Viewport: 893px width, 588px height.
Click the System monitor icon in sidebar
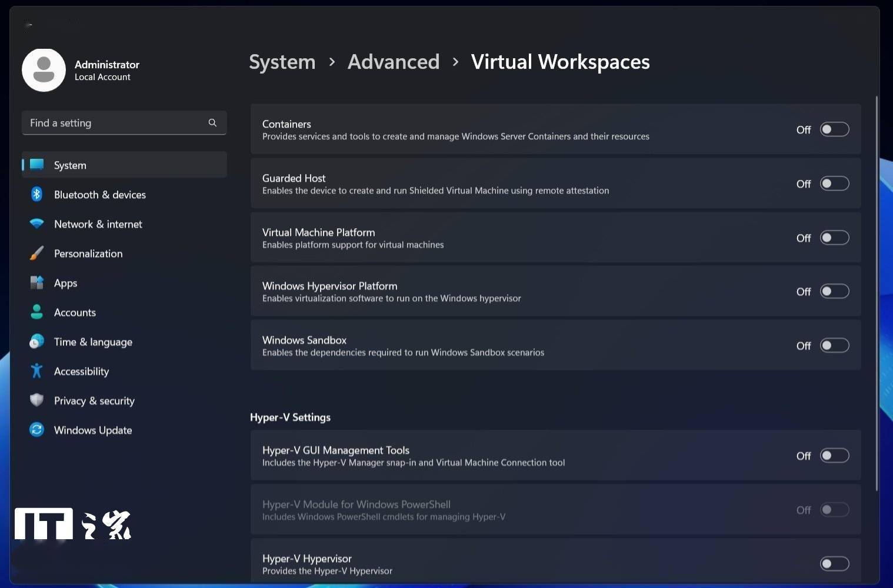(x=36, y=165)
